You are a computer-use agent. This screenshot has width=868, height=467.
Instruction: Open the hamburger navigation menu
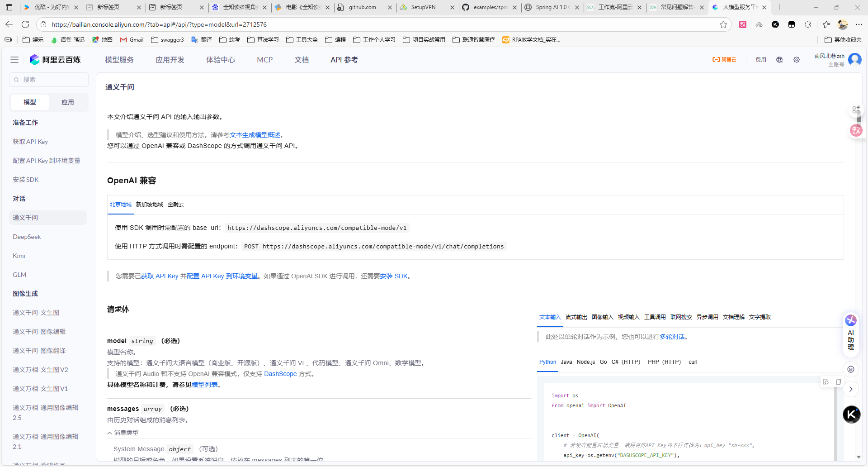[14, 59]
